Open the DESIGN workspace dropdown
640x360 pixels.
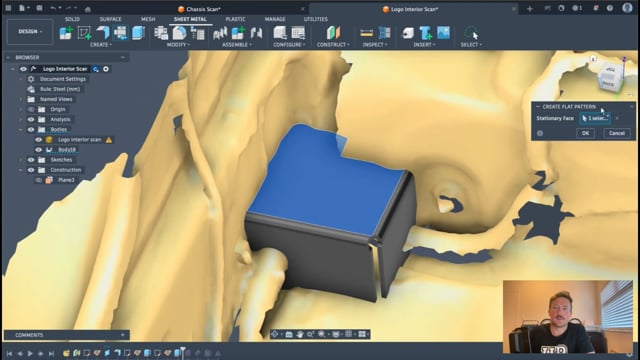tap(30, 31)
